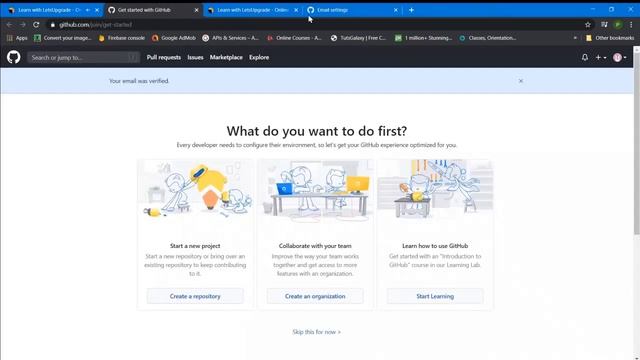Open the 1 million+ Stunning bookmark
Image resolution: width=640 pixels, height=360 pixels.
pos(424,38)
